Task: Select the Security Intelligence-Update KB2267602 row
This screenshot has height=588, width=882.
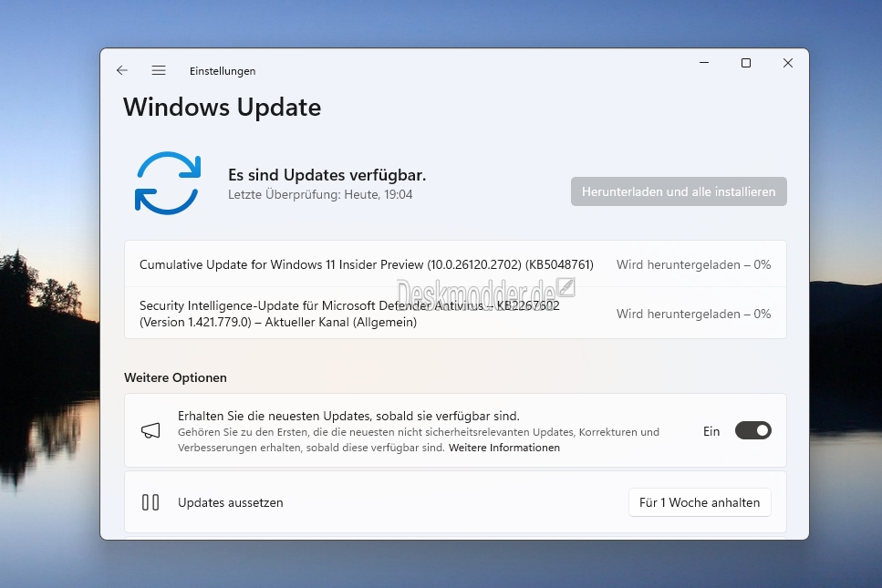Action: (x=455, y=313)
